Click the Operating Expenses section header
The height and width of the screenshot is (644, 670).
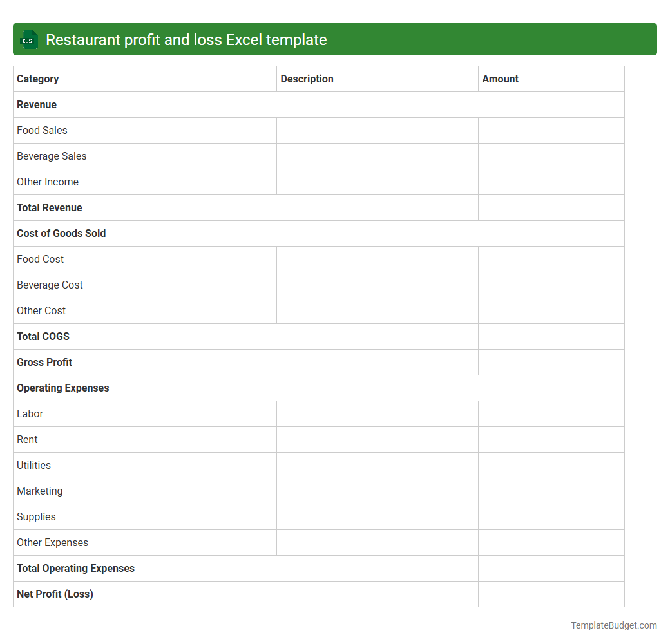click(x=62, y=388)
